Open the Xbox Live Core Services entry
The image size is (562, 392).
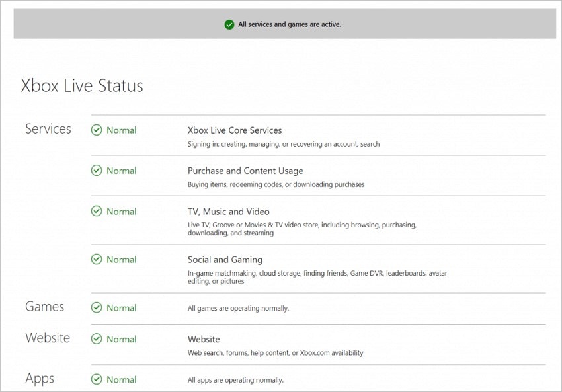(x=235, y=130)
